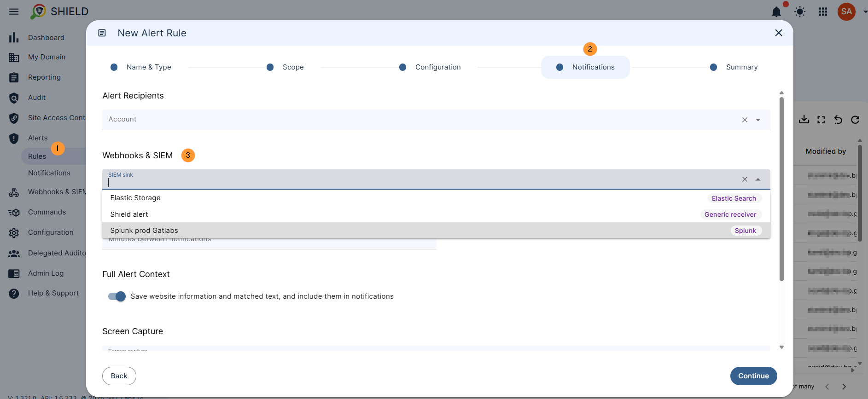This screenshot has width=868, height=399.
Task: Open the notifications bell
Action: [776, 12]
